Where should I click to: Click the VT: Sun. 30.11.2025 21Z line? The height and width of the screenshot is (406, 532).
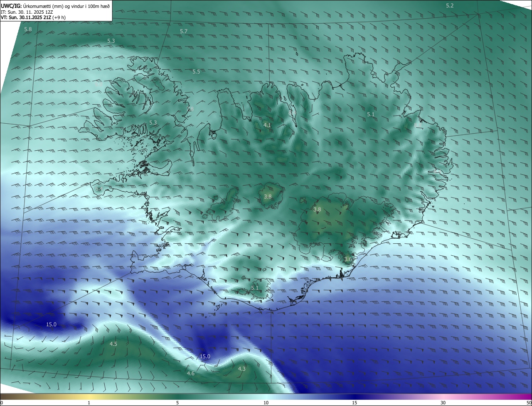click(33, 17)
